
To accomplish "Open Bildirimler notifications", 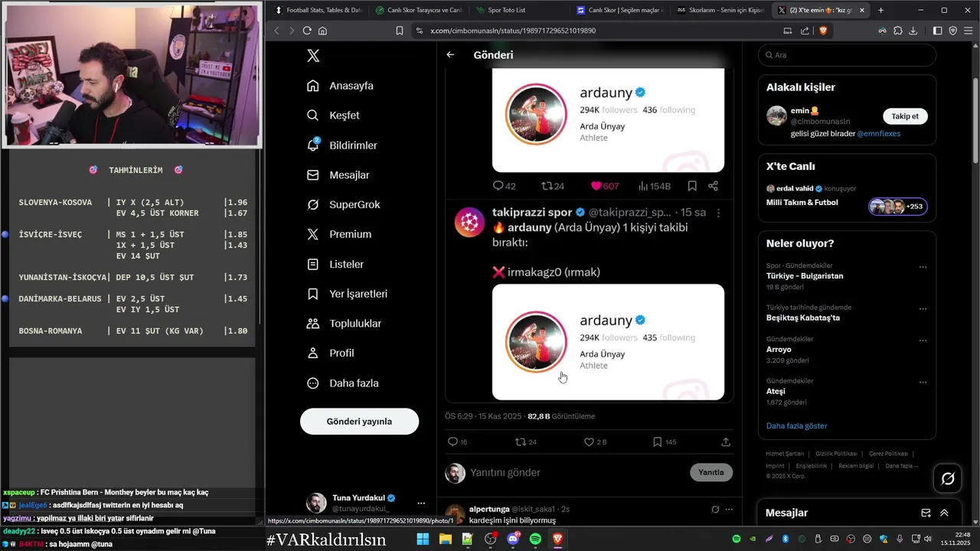I will click(341, 145).
